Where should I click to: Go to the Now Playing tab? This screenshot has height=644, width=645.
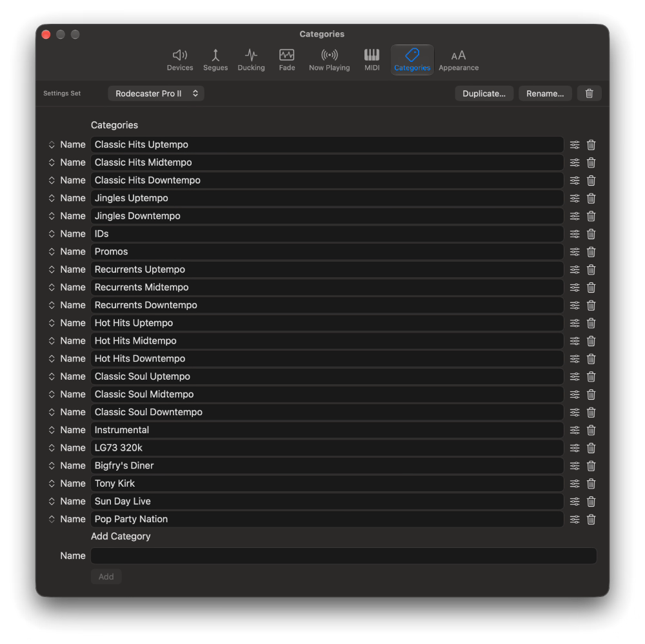[x=329, y=59]
